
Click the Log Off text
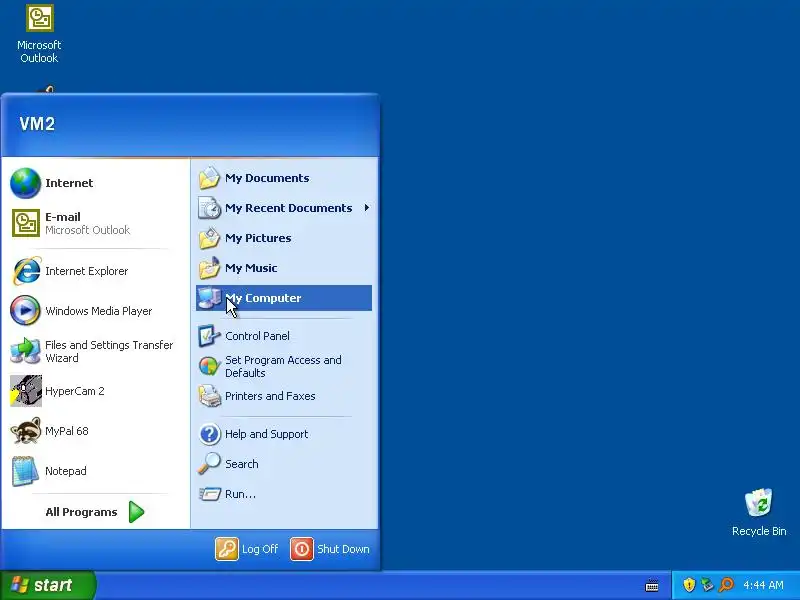(x=260, y=549)
